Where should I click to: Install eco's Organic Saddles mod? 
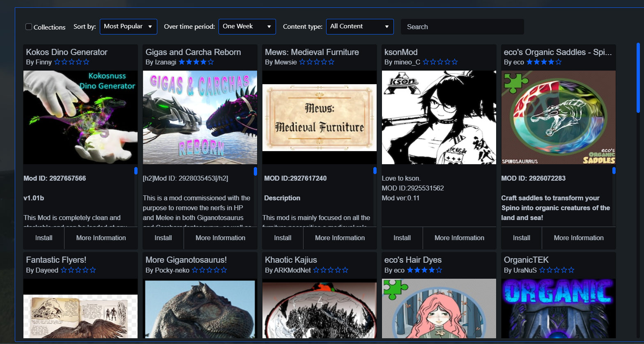[x=522, y=238]
